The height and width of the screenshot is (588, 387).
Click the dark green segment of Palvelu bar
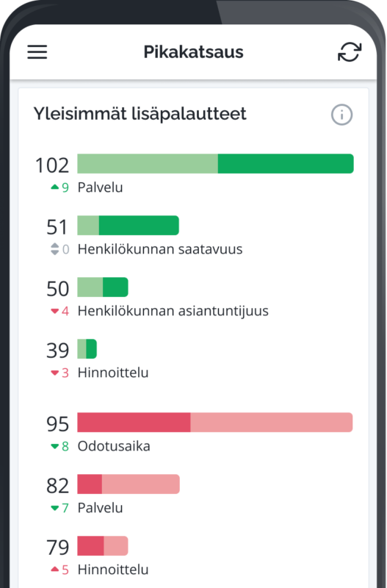pyautogui.click(x=286, y=163)
